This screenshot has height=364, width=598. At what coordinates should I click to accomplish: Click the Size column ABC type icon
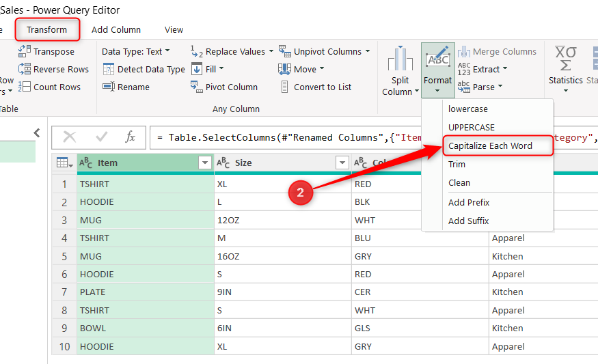pos(223,163)
